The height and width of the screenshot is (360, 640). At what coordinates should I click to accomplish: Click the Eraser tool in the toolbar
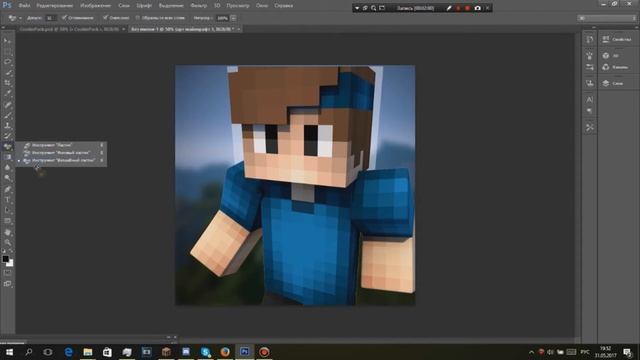coord(7,147)
